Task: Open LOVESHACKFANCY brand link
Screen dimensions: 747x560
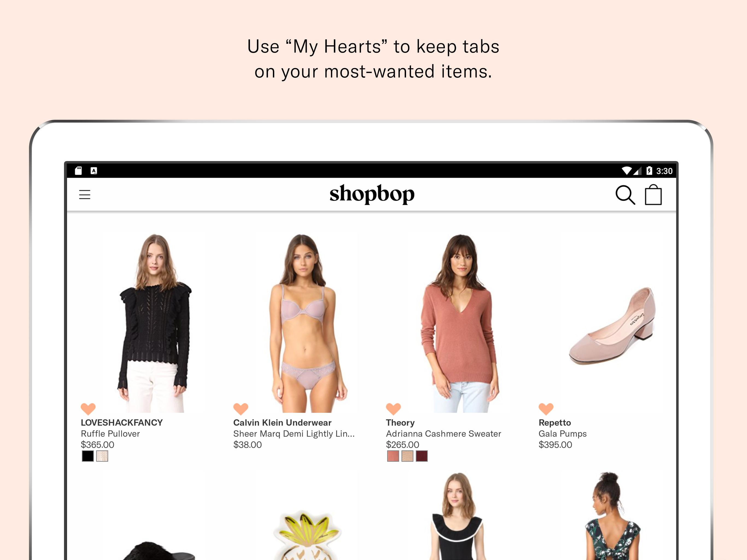Action: pyautogui.click(x=122, y=422)
